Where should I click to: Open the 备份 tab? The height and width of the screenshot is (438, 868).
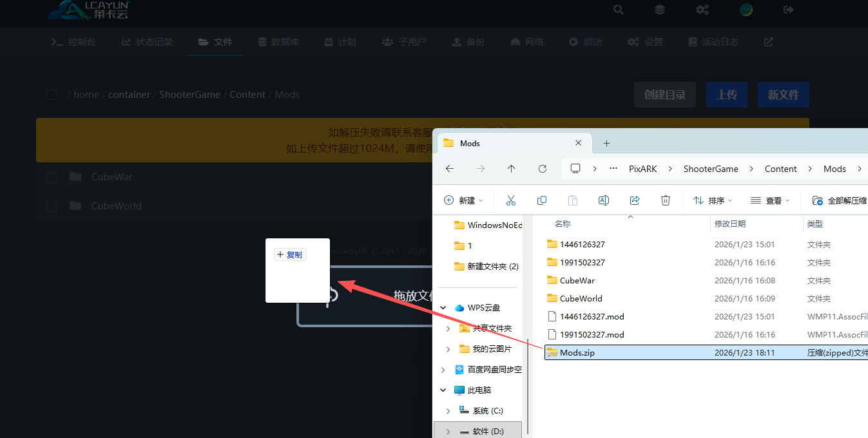[x=468, y=42]
